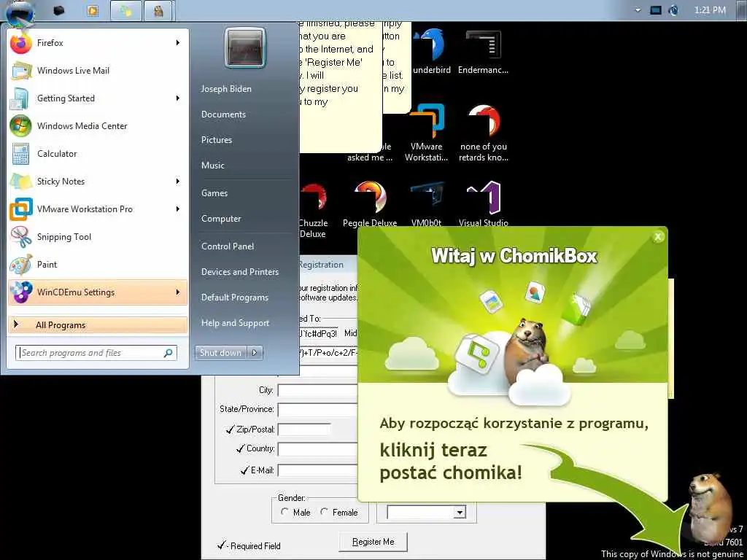Open Joseph Biden user folder
This screenshot has height=560, width=747.
click(x=226, y=88)
